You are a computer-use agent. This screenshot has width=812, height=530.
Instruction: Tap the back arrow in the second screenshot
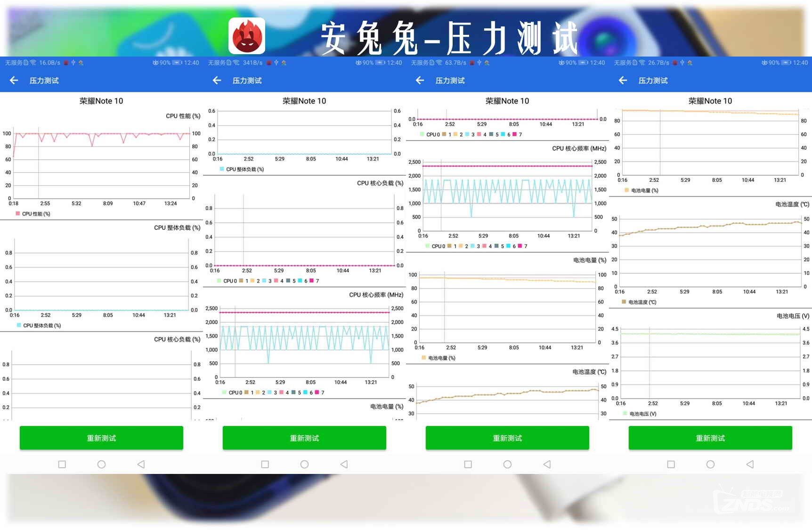[x=217, y=81]
